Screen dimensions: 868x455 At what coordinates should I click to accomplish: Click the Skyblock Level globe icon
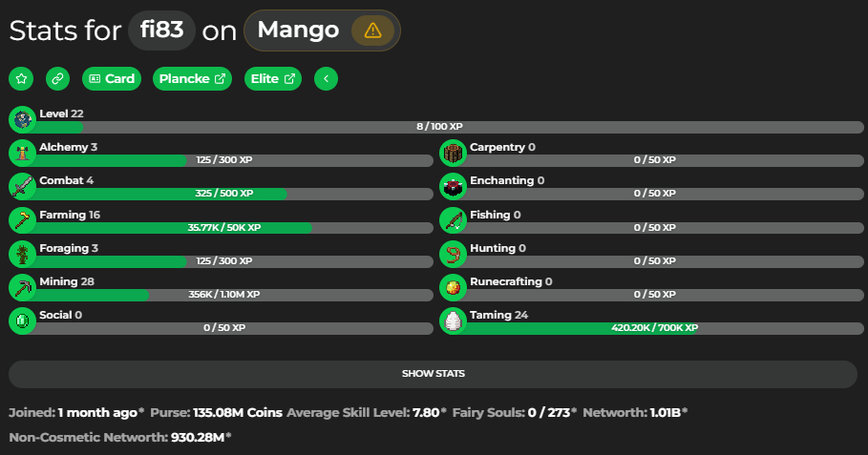pos(23,119)
